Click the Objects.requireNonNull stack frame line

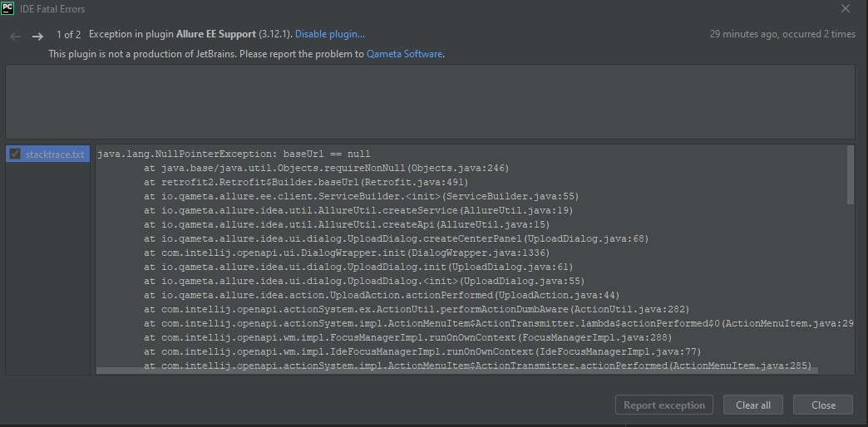[x=326, y=168]
